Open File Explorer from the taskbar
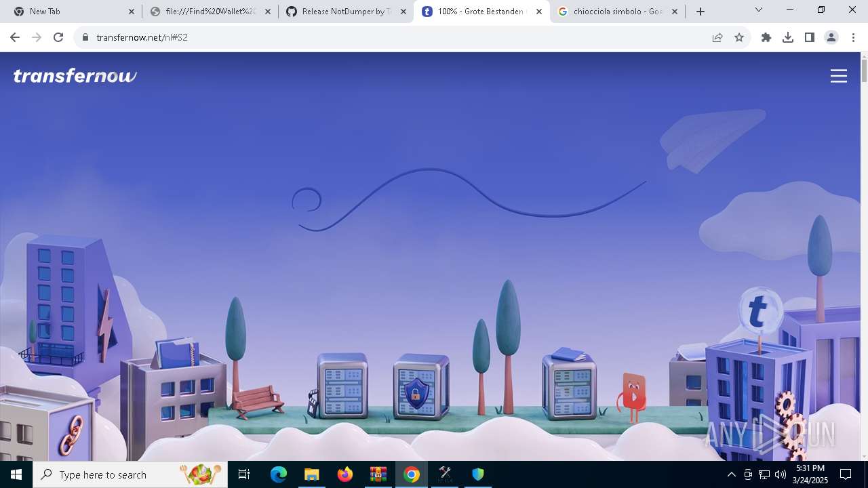Image resolution: width=868 pixels, height=488 pixels. tap(311, 474)
